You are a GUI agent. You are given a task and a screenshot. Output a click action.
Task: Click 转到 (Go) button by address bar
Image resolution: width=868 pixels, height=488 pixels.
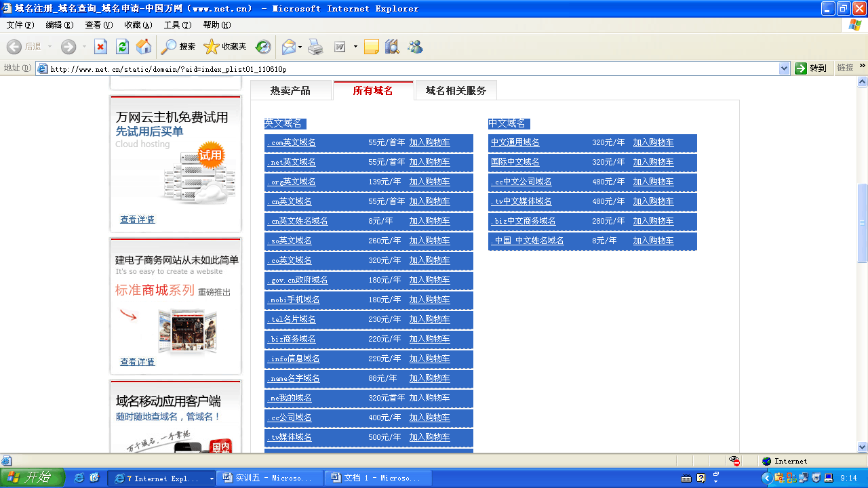tap(811, 68)
